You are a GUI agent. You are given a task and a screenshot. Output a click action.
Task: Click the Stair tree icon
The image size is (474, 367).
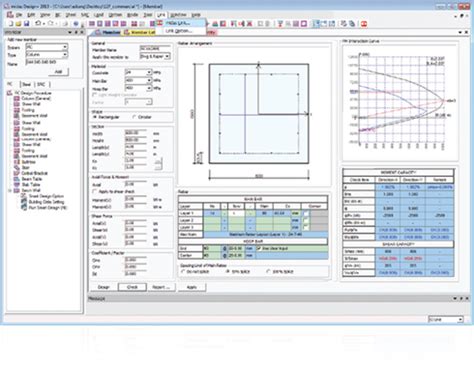pos(16,168)
